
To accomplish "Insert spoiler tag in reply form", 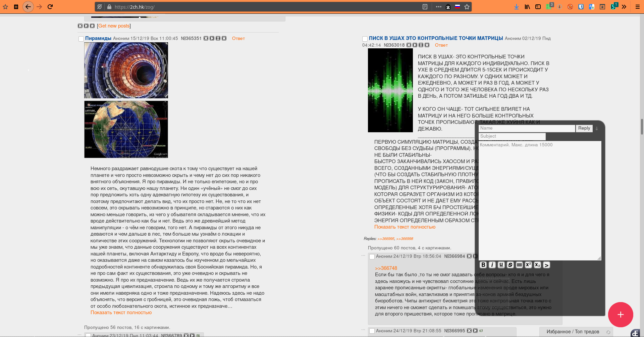I will (520, 265).
